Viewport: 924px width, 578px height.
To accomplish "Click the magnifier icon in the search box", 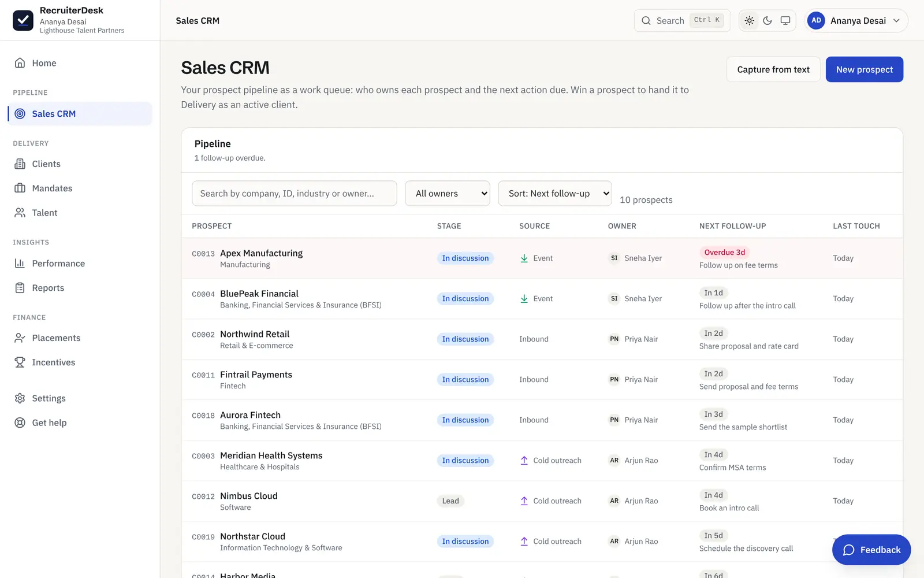I will (646, 21).
